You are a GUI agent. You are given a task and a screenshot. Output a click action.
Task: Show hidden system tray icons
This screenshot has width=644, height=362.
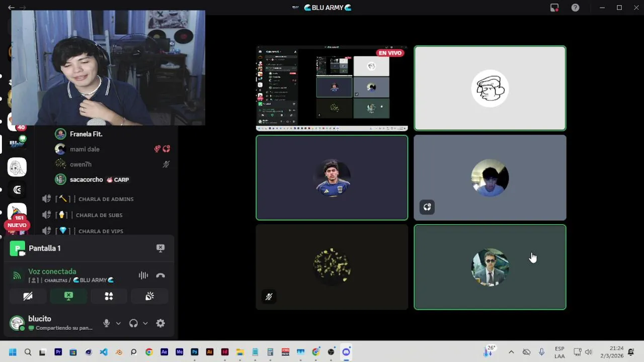(511, 352)
